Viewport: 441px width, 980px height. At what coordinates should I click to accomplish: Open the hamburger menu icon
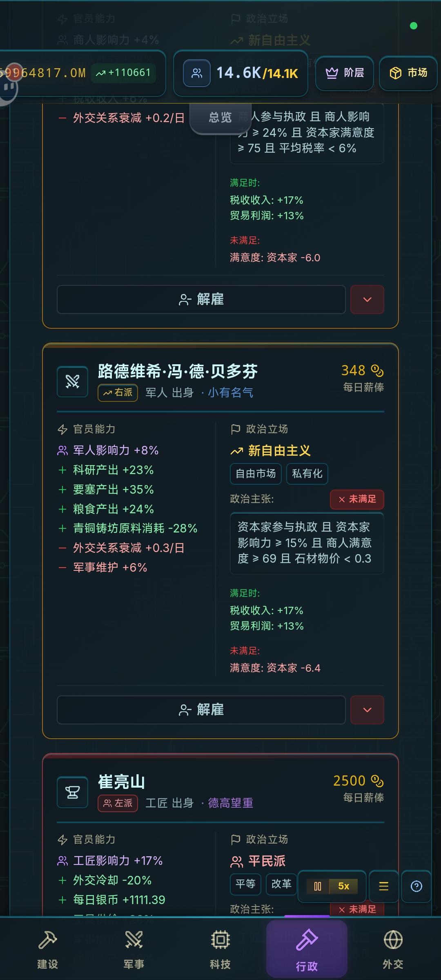383,886
